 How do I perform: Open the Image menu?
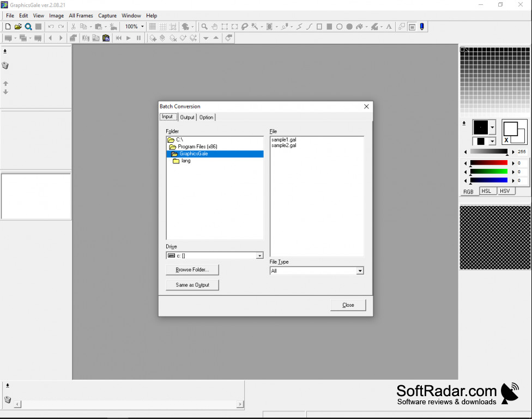pos(56,16)
